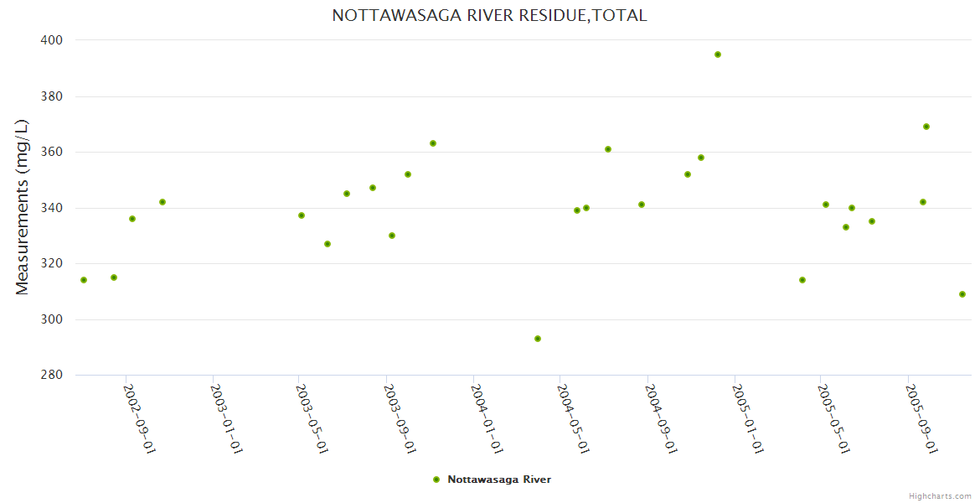
Task: Select the 342 mg/L point in late 2002
Action: pos(162,202)
